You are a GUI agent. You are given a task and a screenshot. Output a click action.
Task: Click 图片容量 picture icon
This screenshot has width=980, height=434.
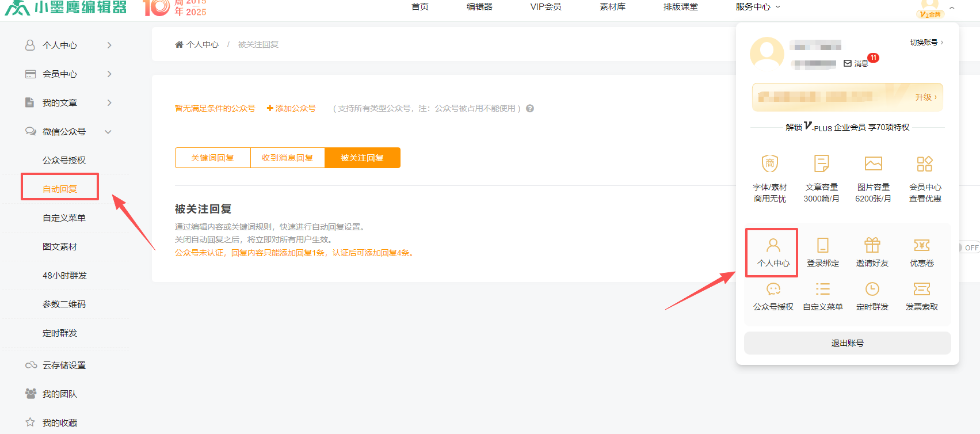pos(874,163)
